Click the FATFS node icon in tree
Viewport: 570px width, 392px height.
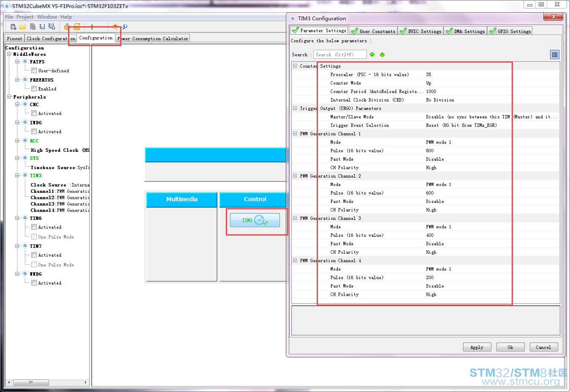(x=25, y=62)
